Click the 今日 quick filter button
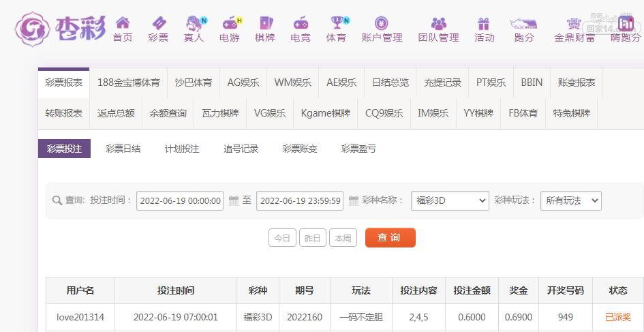 pyautogui.click(x=282, y=238)
